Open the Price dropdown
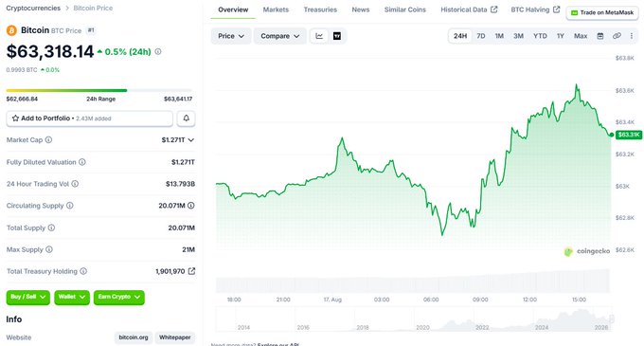This screenshot has width=644, height=346. [231, 36]
